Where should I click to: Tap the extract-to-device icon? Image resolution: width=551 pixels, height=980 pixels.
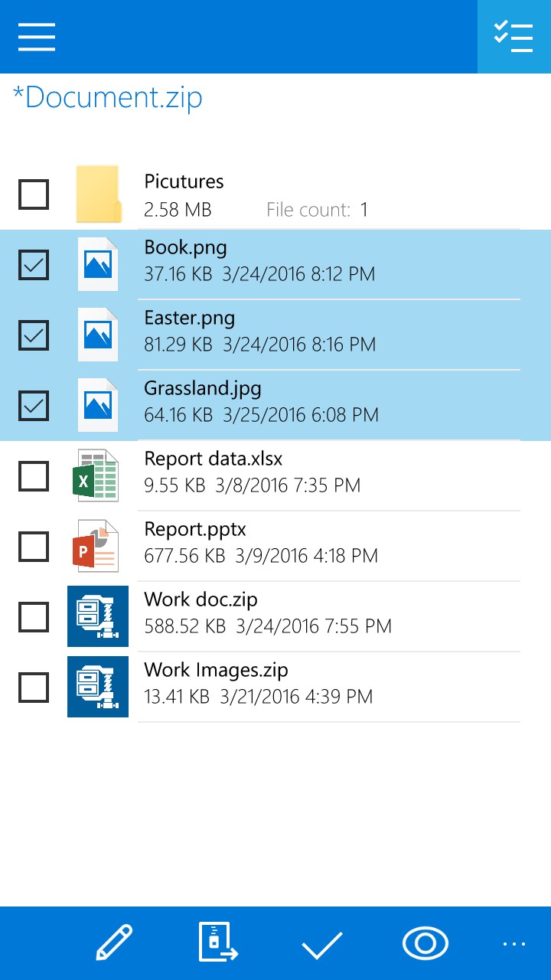tap(217, 942)
